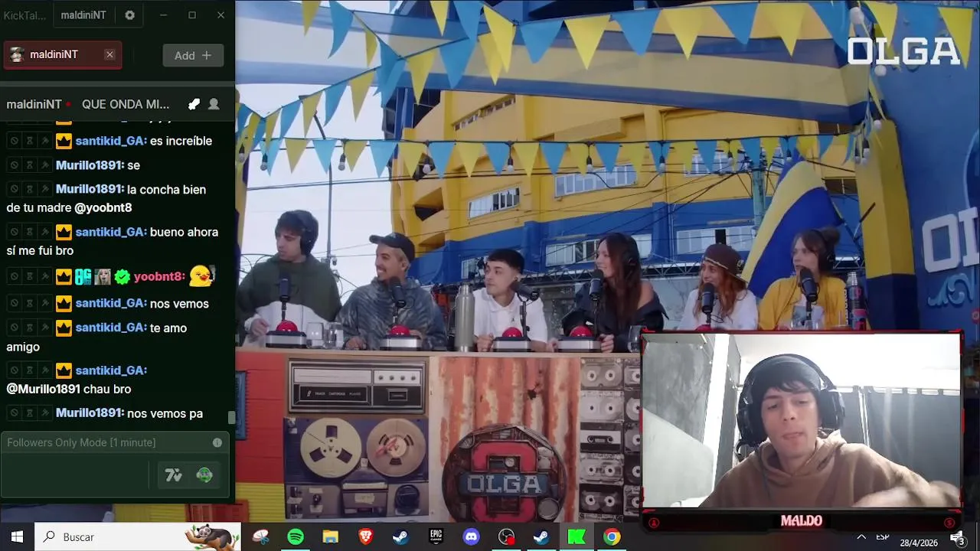Open the 7TV emote picker
Viewport: 980px width, 551px height.
(174, 475)
